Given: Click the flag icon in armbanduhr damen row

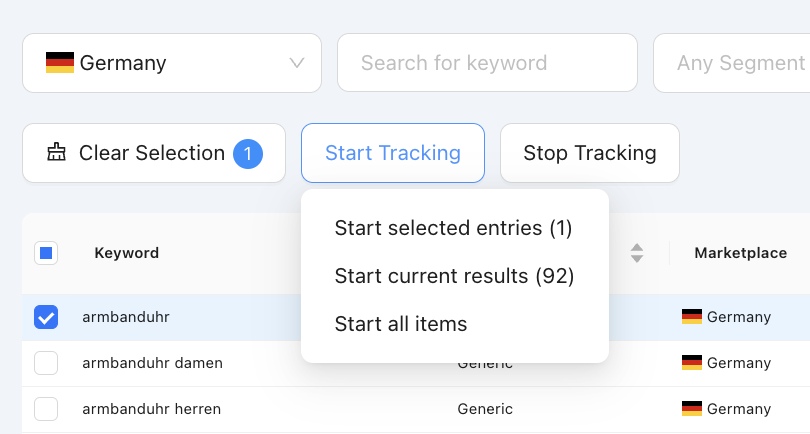Looking at the screenshot, I should (692, 363).
